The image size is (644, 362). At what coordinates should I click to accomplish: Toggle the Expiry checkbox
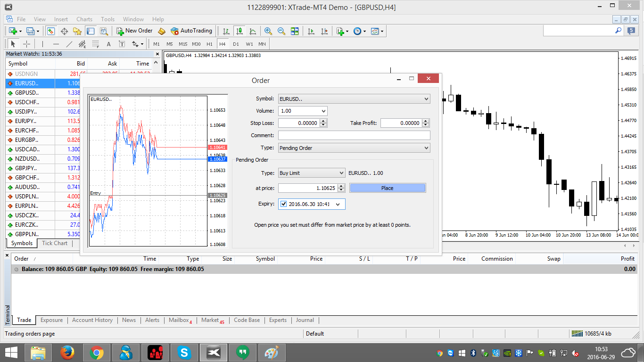283,204
